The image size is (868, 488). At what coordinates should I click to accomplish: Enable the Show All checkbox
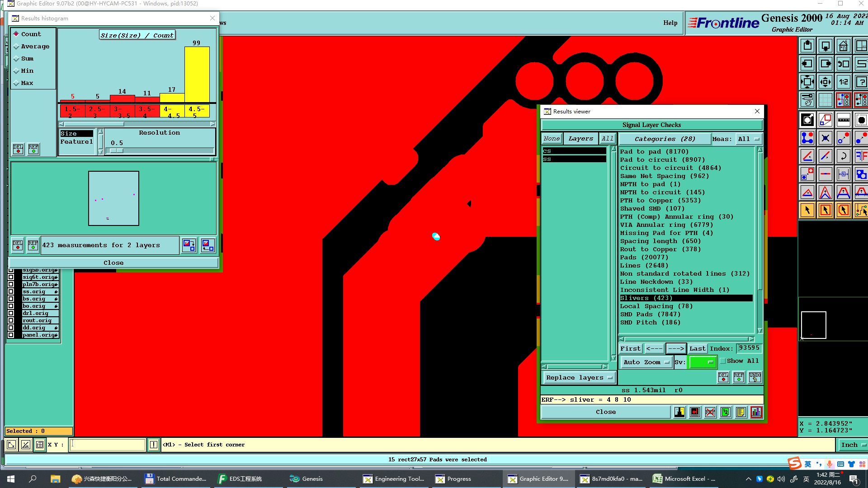tap(723, 361)
